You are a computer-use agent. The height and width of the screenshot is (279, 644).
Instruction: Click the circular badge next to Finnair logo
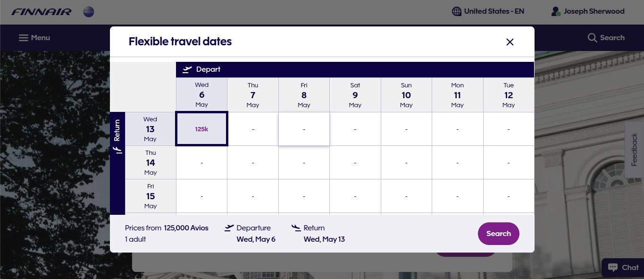89,12
